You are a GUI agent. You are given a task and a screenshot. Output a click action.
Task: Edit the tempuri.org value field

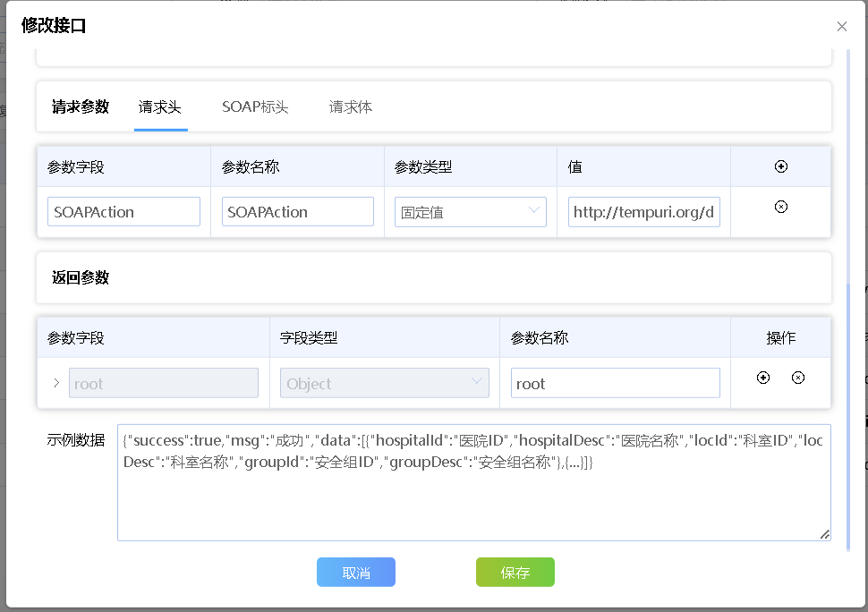pyautogui.click(x=643, y=211)
